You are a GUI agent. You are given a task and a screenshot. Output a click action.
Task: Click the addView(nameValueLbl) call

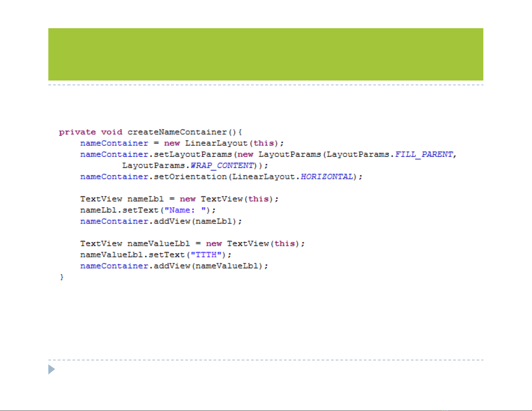coord(210,266)
